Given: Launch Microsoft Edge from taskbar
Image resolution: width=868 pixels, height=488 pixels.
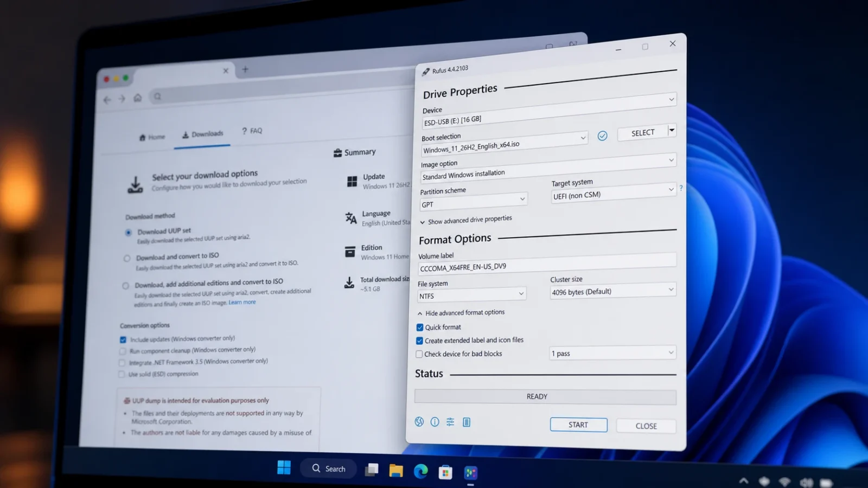Looking at the screenshot, I should click(x=421, y=471).
